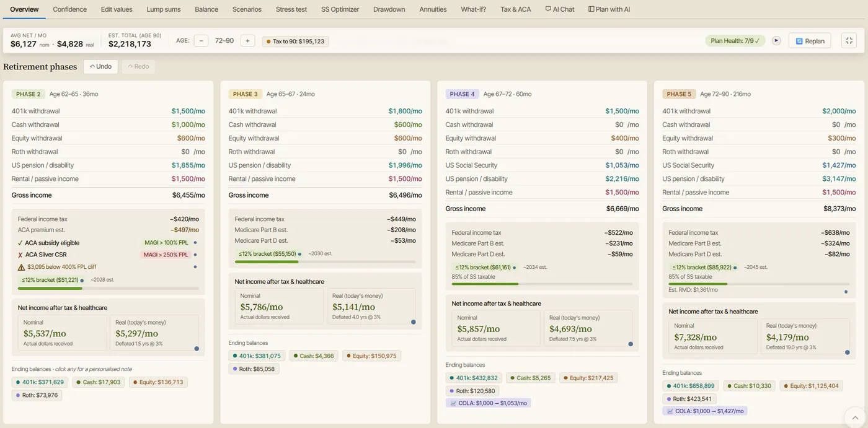Click the Equity: $1,125,404 balance chip
This screenshot has height=428, width=868.
pos(812,386)
